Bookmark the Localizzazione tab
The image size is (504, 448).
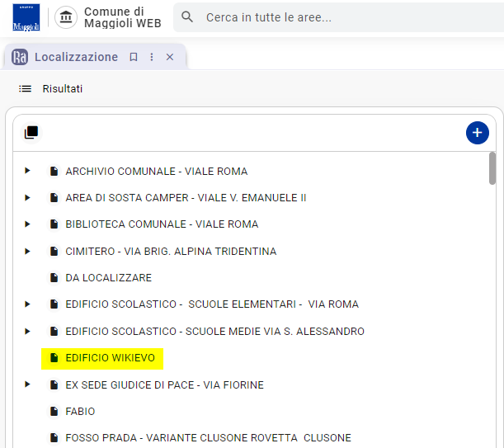(x=134, y=57)
